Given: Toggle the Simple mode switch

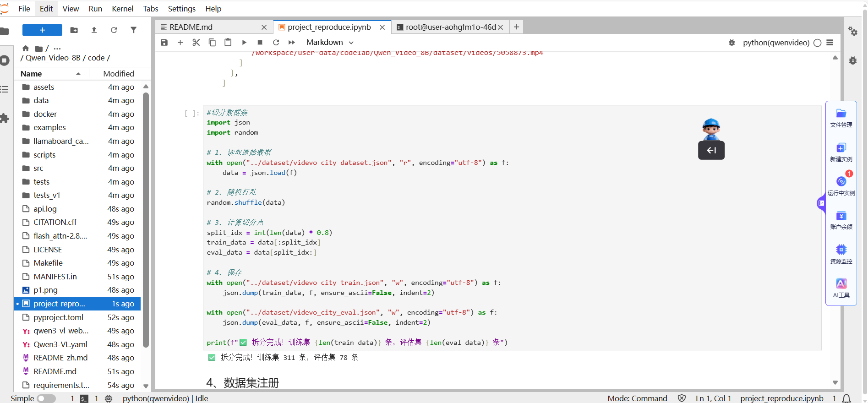Looking at the screenshot, I should 46,398.
